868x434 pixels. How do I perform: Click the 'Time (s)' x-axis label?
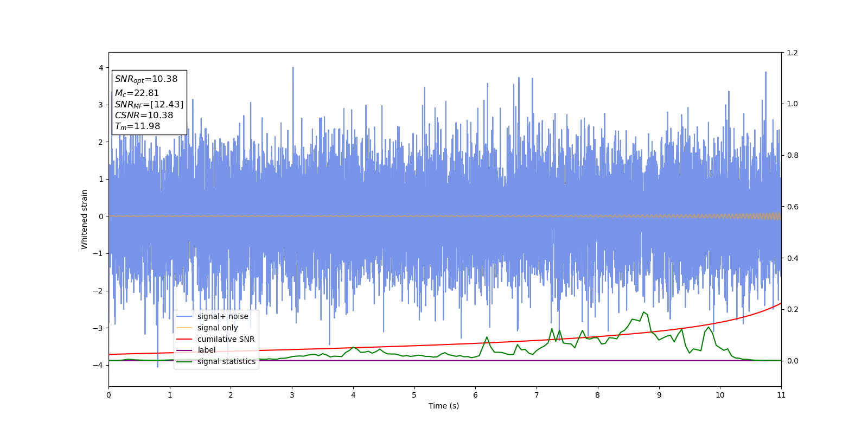(x=444, y=406)
